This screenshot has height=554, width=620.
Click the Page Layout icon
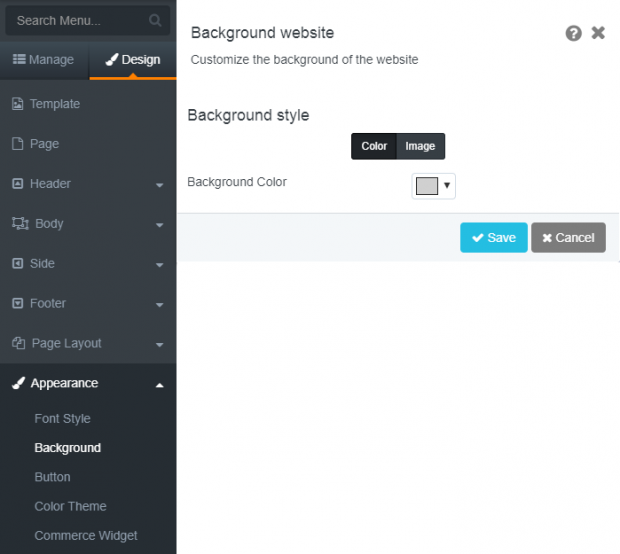[18, 343]
